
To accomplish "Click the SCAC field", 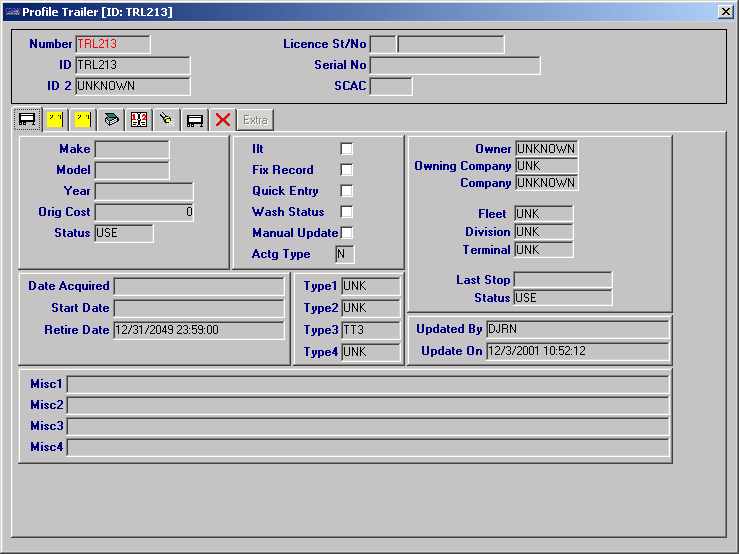I will [x=391, y=86].
